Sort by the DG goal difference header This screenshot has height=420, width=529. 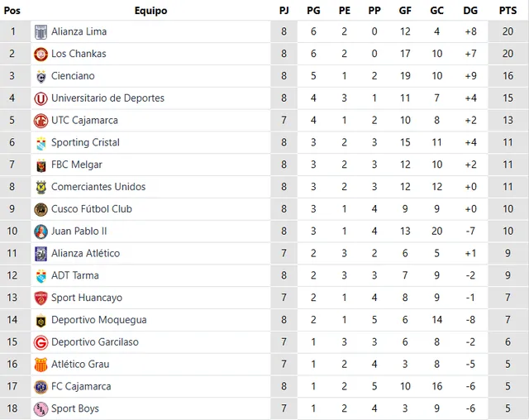coord(470,11)
